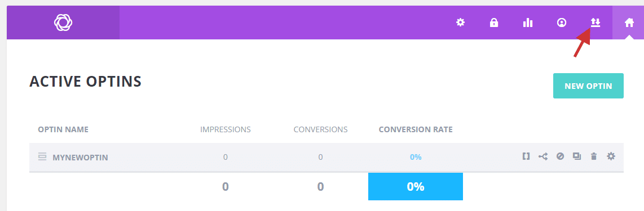Open MYNEWOPTIN settings gear in the row
Image resolution: width=644 pixels, height=211 pixels.
pyautogui.click(x=611, y=156)
